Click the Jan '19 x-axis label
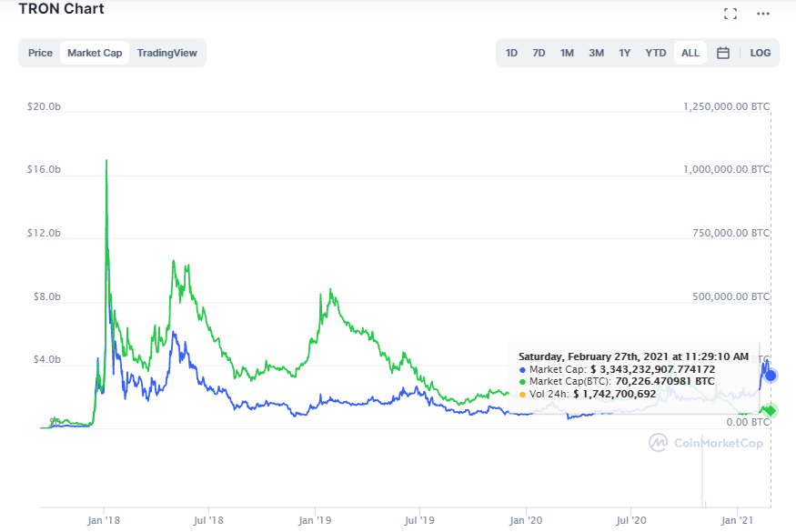Viewport: 796px width, 532px height. [315, 521]
